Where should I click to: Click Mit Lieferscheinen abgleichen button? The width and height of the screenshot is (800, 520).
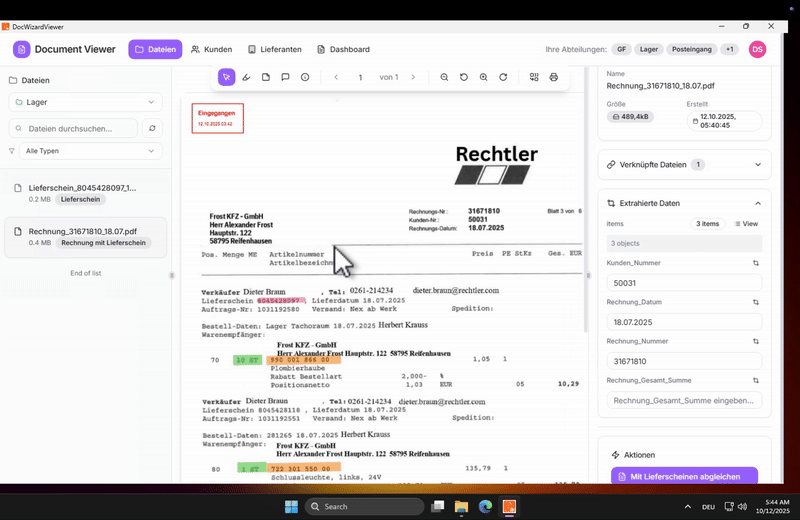(x=684, y=477)
